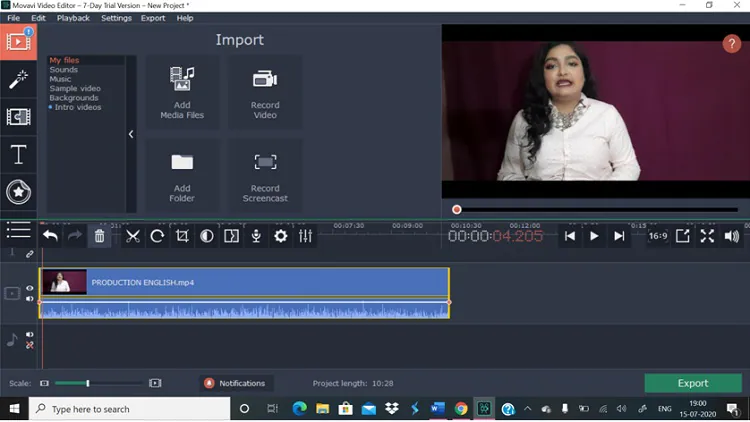Open the 16:9 aspect ratio dropdown

[658, 236]
